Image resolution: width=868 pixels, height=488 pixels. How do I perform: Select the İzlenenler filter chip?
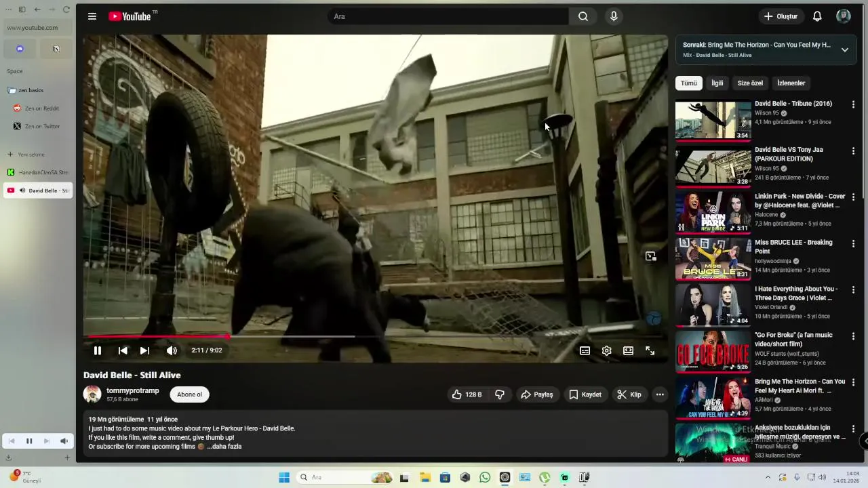tap(791, 83)
